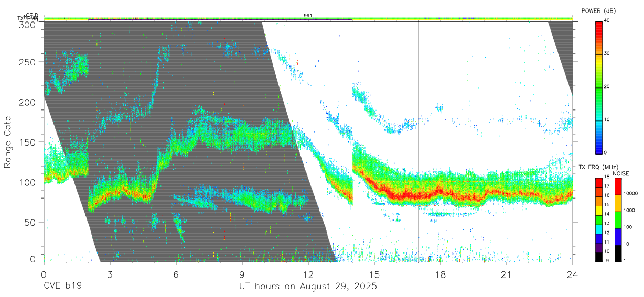The height and width of the screenshot is (297, 644).
Task: Click the 10000 label on NOISE scale
Action: (631, 194)
